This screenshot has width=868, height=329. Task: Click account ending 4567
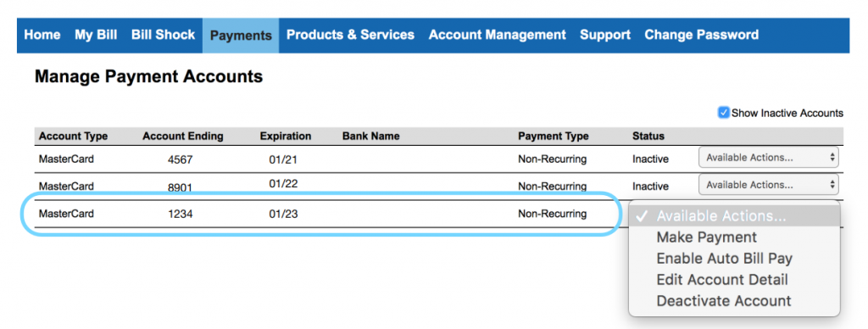click(x=180, y=160)
